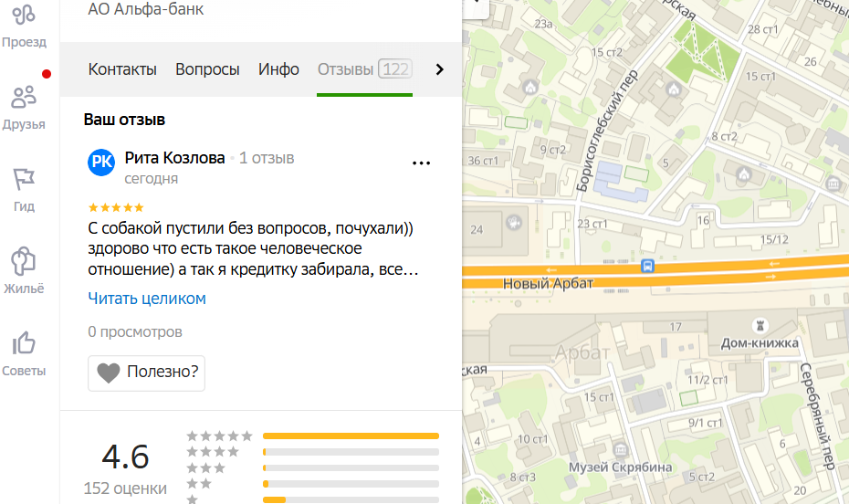This screenshot has height=504, width=849.
Task: Click the РК user avatar
Action: [x=102, y=163]
